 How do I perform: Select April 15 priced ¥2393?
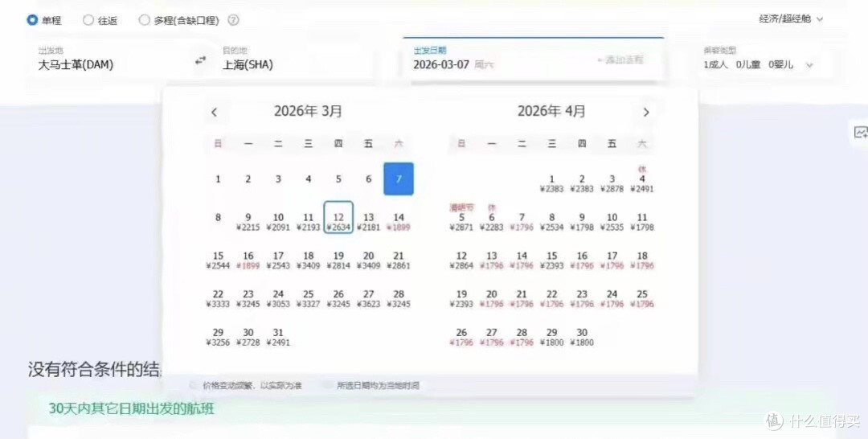[552, 260]
